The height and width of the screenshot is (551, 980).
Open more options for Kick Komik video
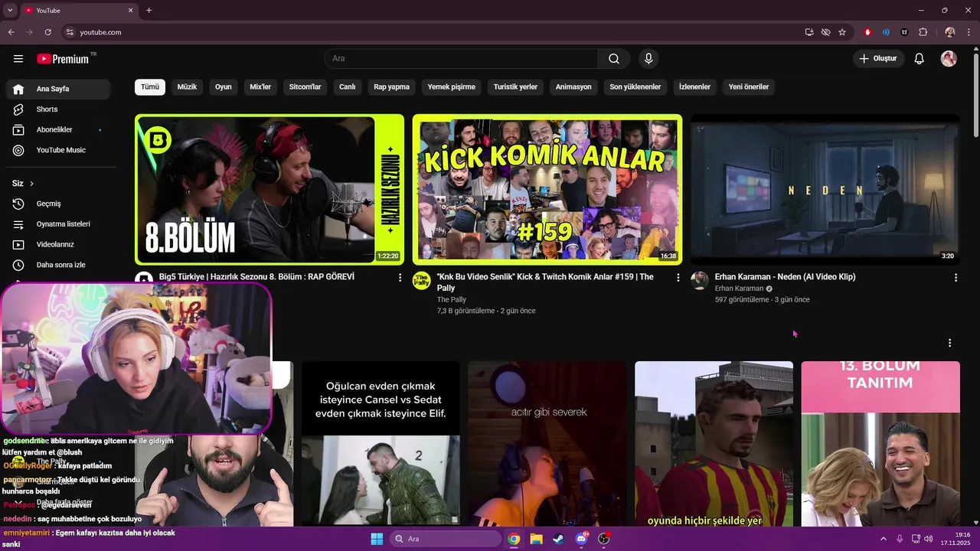[x=678, y=278]
